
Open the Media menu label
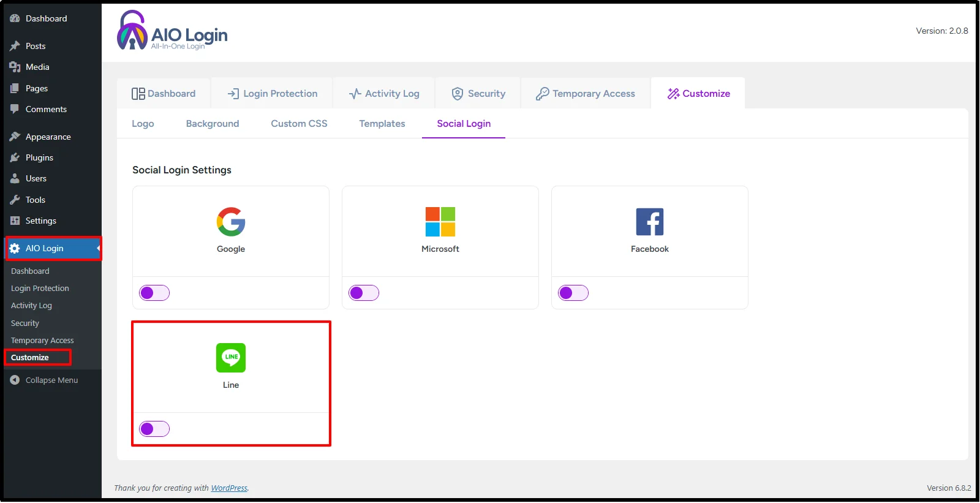[37, 67]
